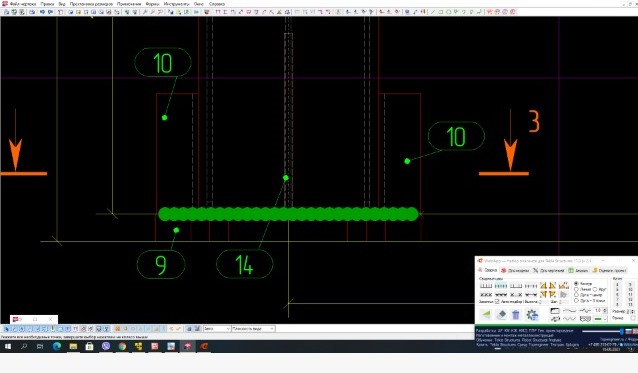Select the first radio option for seam shape
638x373 pixels.
click(x=576, y=284)
